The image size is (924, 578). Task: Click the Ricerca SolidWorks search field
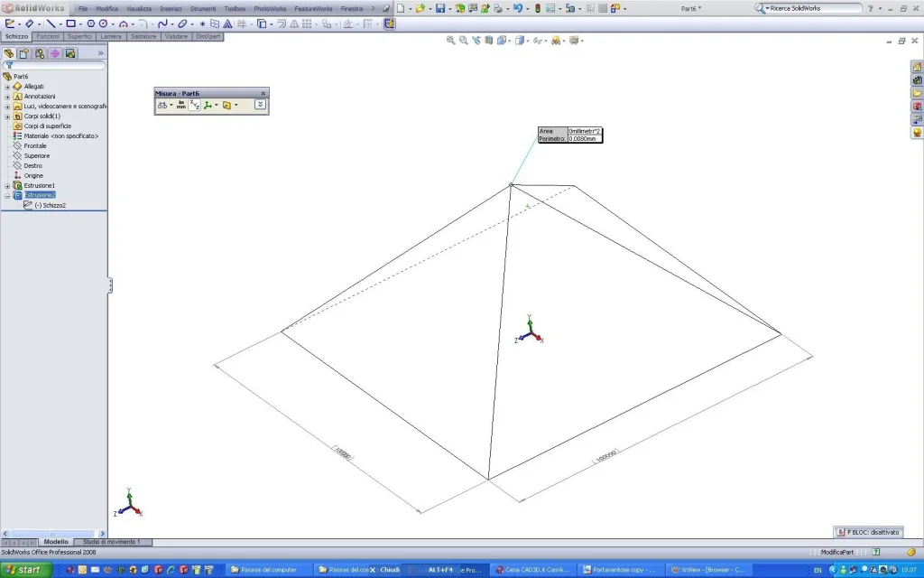pyautogui.click(x=815, y=8)
